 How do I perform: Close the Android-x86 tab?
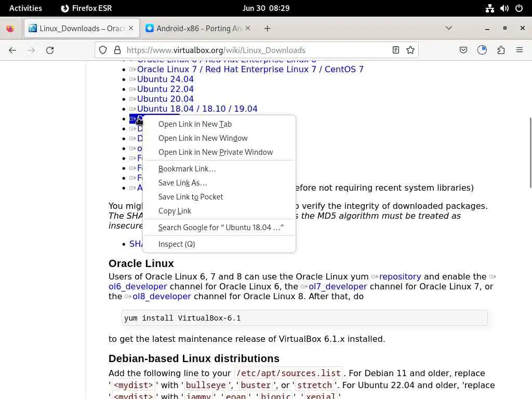(x=248, y=29)
